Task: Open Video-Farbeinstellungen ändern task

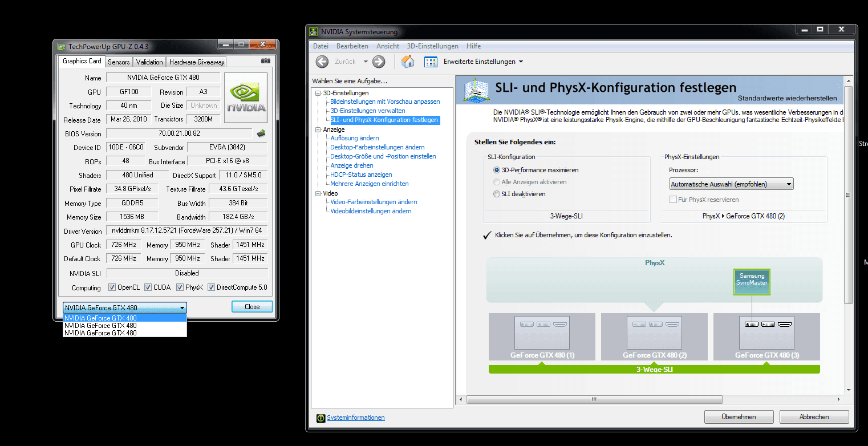Action: 374,202
